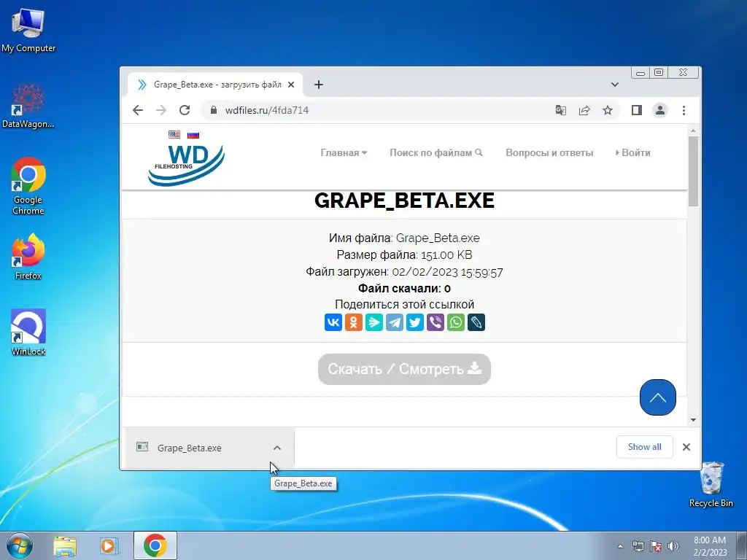Share link via the Twitter icon
This screenshot has width=747, height=560.
coord(415,322)
